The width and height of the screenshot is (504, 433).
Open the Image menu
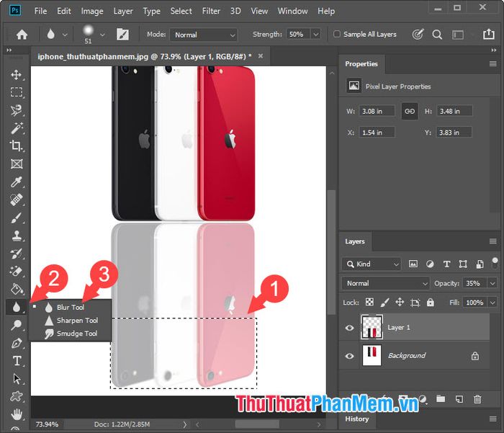(92, 11)
